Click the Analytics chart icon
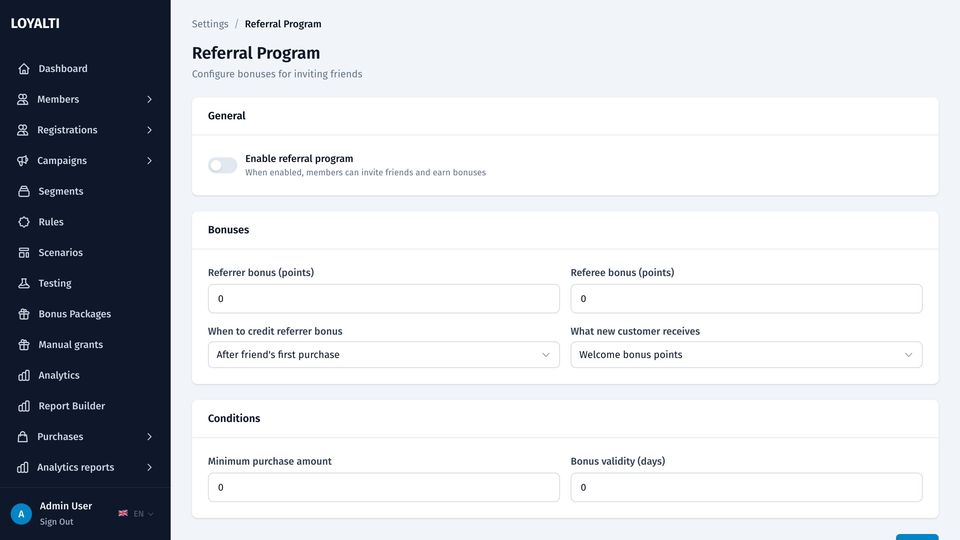960x540 pixels. [24, 375]
